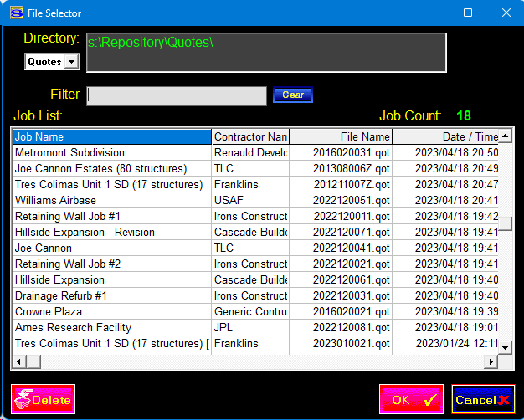Click the JPL contractor cell
Viewport: 524px width, 420px height.
(250, 327)
